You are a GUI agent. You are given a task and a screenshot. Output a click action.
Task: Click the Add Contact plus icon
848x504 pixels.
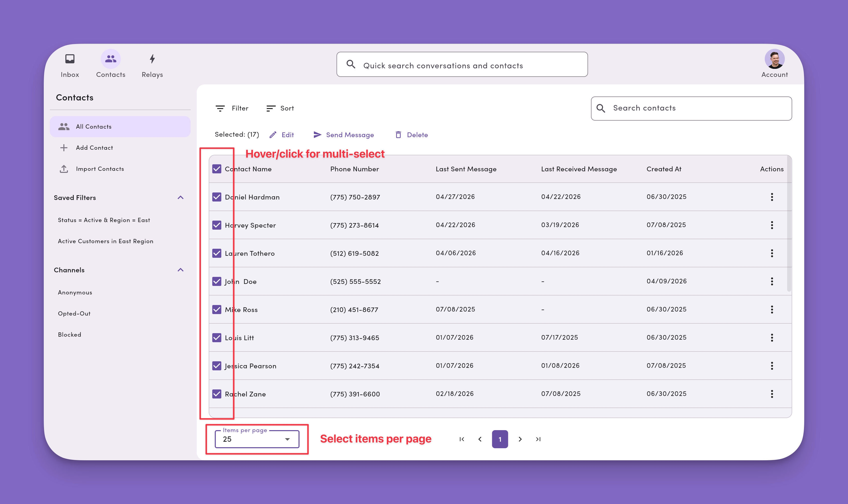(64, 148)
